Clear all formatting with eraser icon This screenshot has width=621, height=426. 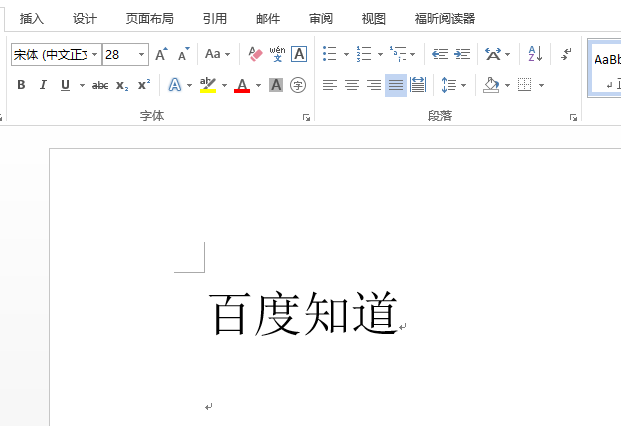255,54
